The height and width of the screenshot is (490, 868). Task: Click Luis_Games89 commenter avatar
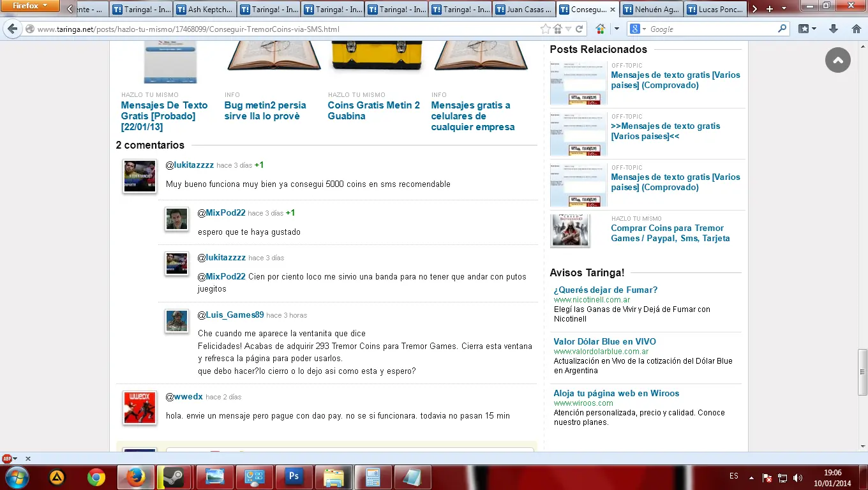click(177, 321)
